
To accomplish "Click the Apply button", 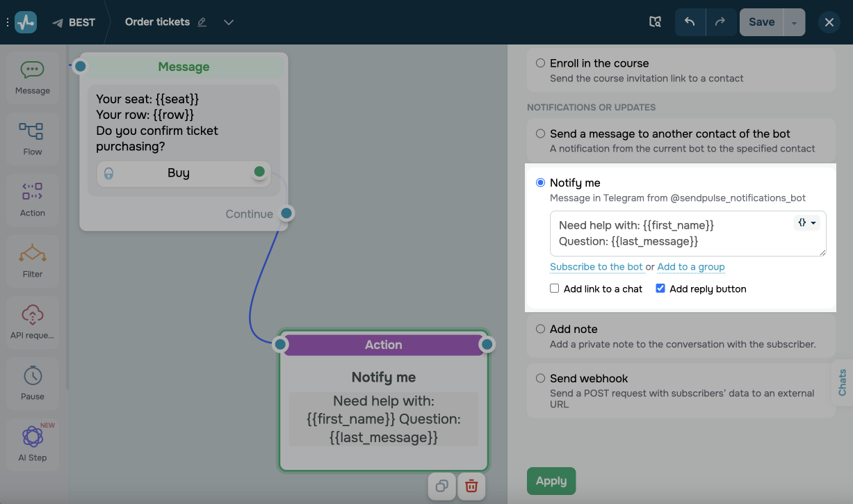I will (551, 481).
